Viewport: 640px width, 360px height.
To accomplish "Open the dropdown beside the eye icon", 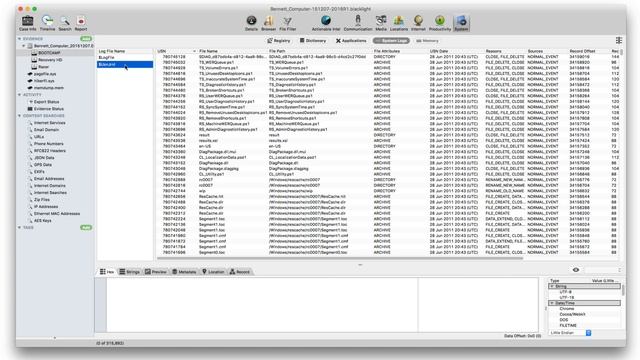I will coord(603,270).
